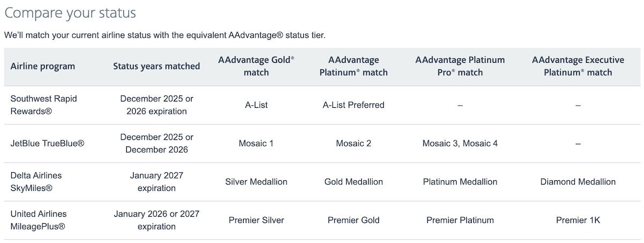Click the 'Diamond Medallion' cell
The image size is (644, 243).
click(577, 182)
